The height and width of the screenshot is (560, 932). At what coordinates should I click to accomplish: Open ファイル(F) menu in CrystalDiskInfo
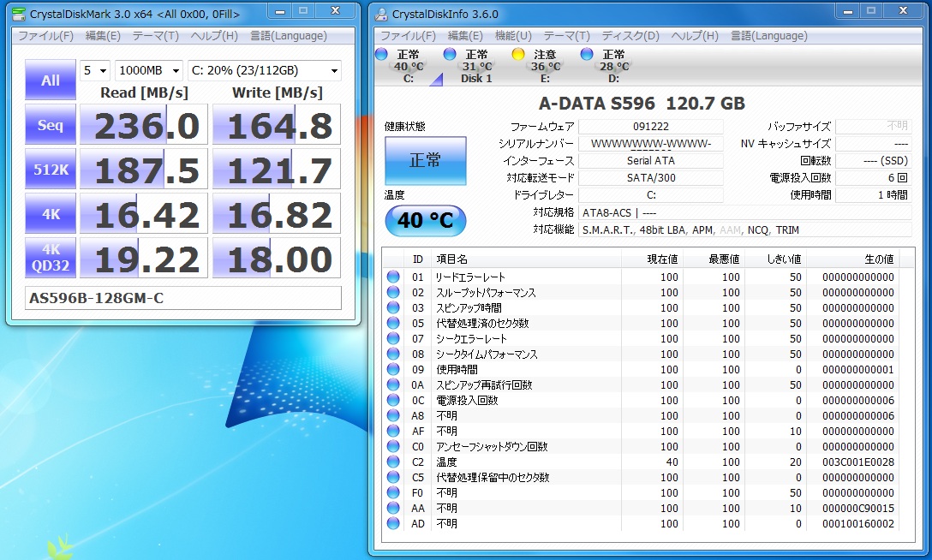(408, 36)
